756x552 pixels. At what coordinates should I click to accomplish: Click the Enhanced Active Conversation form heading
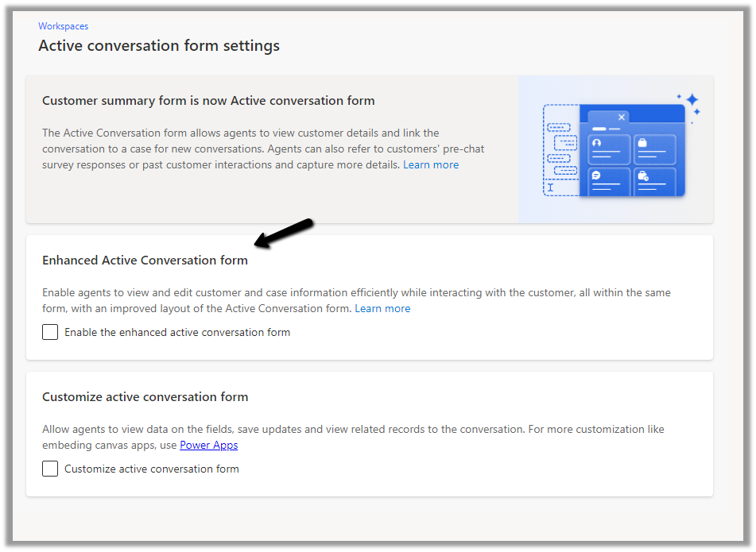(145, 261)
